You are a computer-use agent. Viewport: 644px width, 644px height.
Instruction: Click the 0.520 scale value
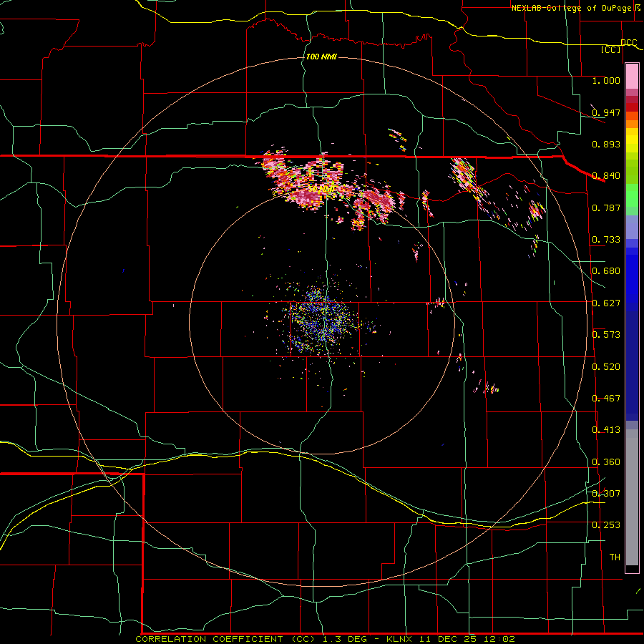tap(606, 367)
